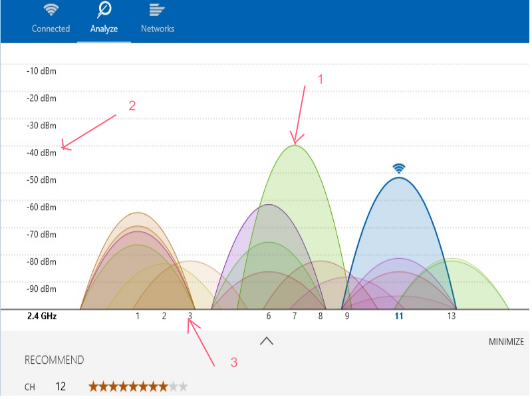Click channel 7 on the axis
This screenshot has height=399, width=532.
(295, 317)
